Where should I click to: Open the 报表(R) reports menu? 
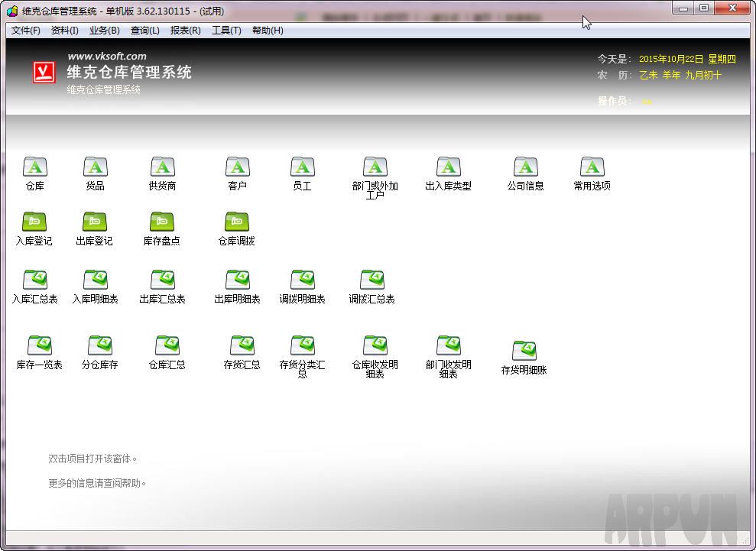tap(185, 31)
